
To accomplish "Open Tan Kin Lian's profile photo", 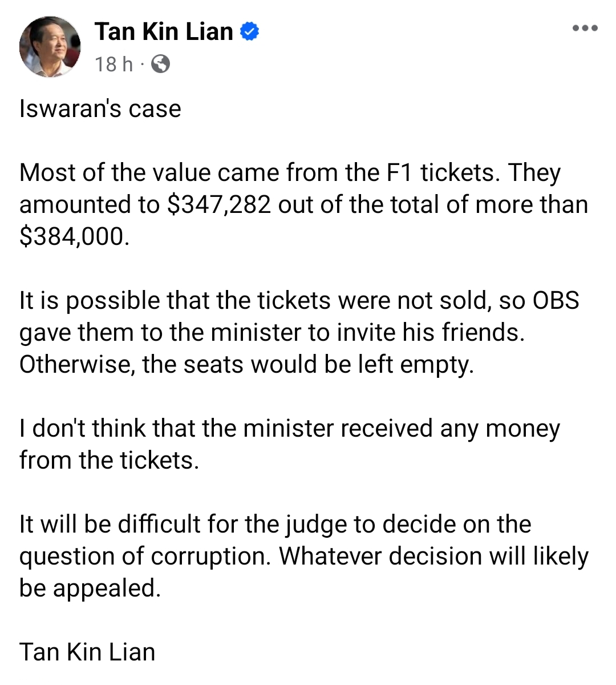I will [x=50, y=46].
